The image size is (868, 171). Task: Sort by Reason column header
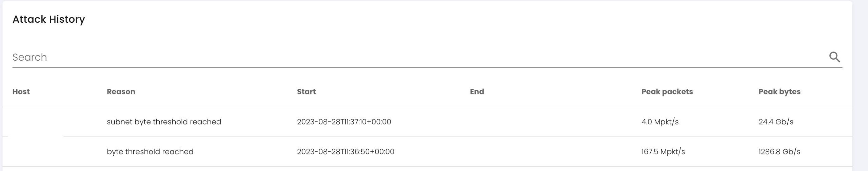121,91
